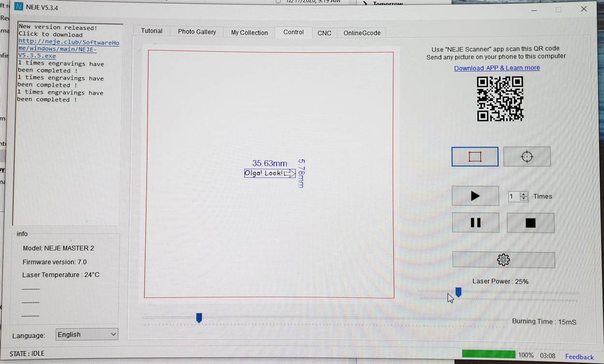Select the CNC tab

324,33
